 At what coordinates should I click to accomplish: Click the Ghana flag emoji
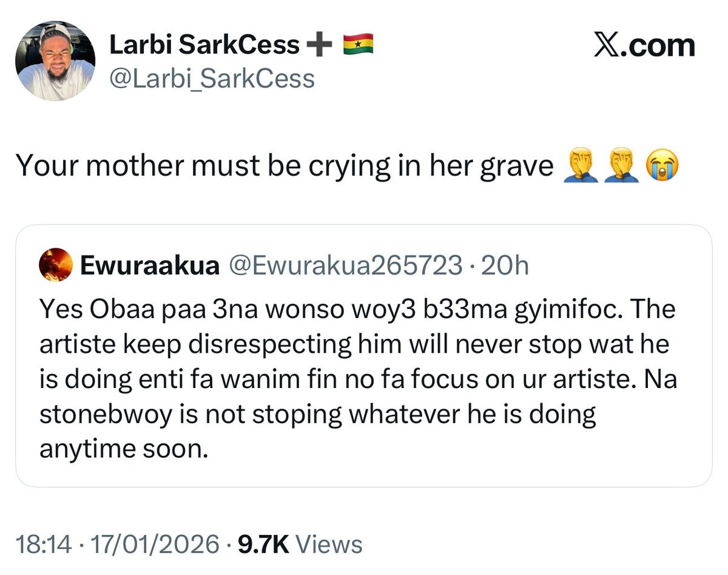[358, 44]
